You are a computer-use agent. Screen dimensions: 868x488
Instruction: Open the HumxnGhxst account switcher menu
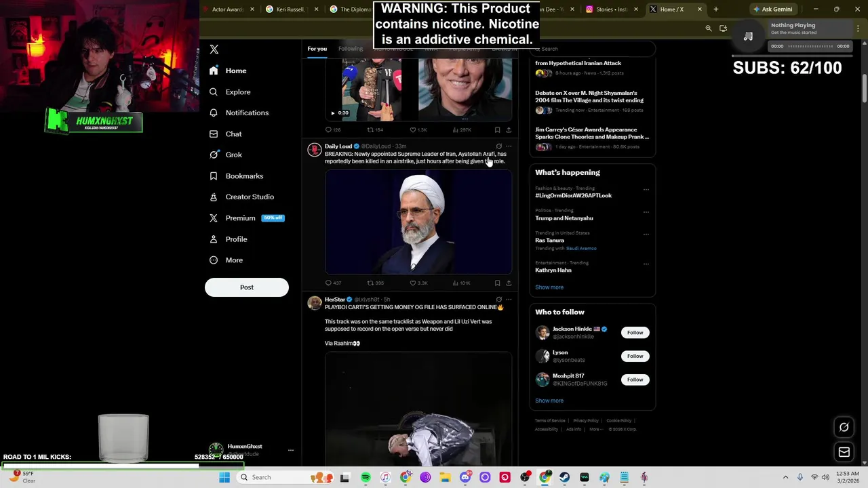click(290, 451)
